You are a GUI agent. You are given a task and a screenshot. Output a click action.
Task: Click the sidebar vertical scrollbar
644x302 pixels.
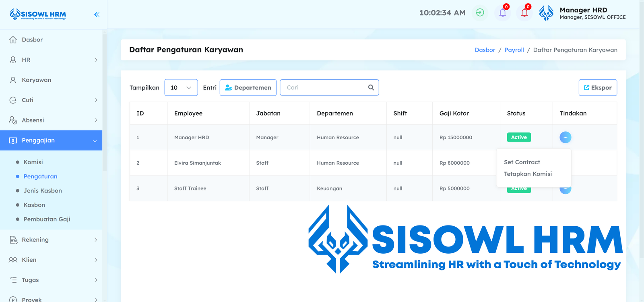[x=105, y=103]
